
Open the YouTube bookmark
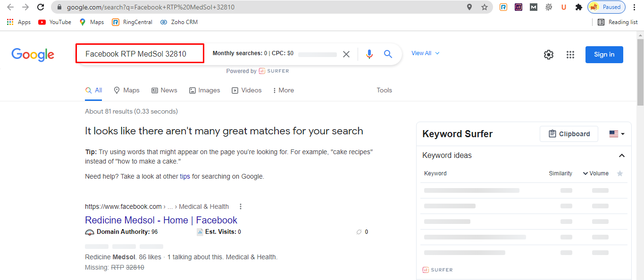tap(55, 22)
